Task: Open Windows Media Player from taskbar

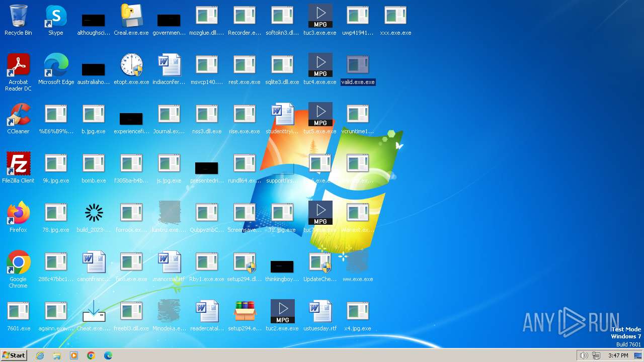Action: 74,355
